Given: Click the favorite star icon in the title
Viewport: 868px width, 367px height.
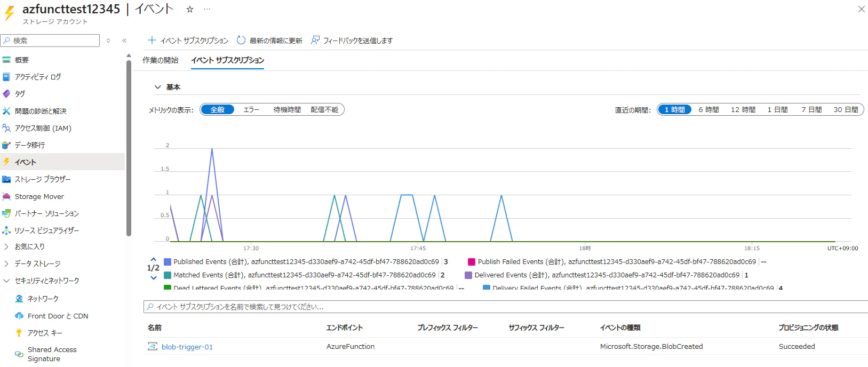Looking at the screenshot, I should [190, 9].
